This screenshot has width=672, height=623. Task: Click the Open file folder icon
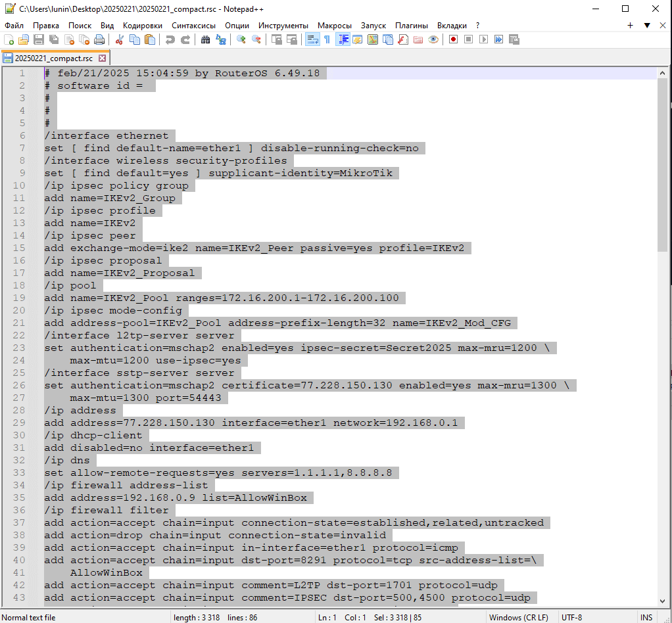click(24, 40)
